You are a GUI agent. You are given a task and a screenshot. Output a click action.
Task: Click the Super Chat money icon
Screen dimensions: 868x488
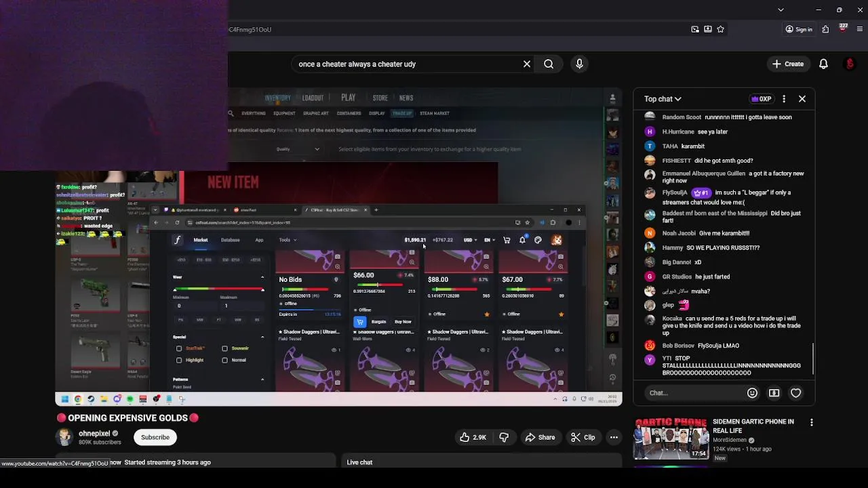pos(774,392)
